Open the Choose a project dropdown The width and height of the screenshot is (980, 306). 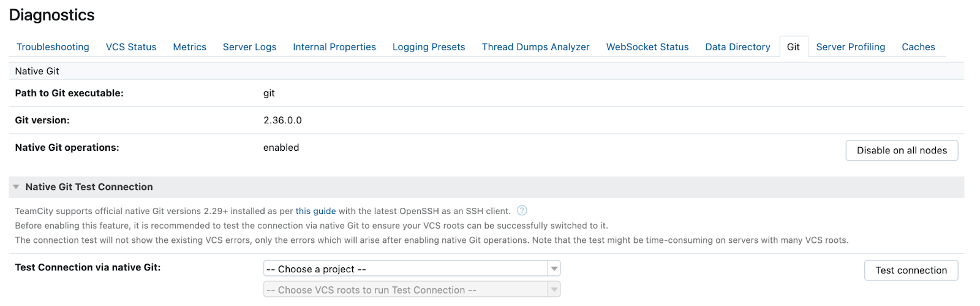(412, 269)
